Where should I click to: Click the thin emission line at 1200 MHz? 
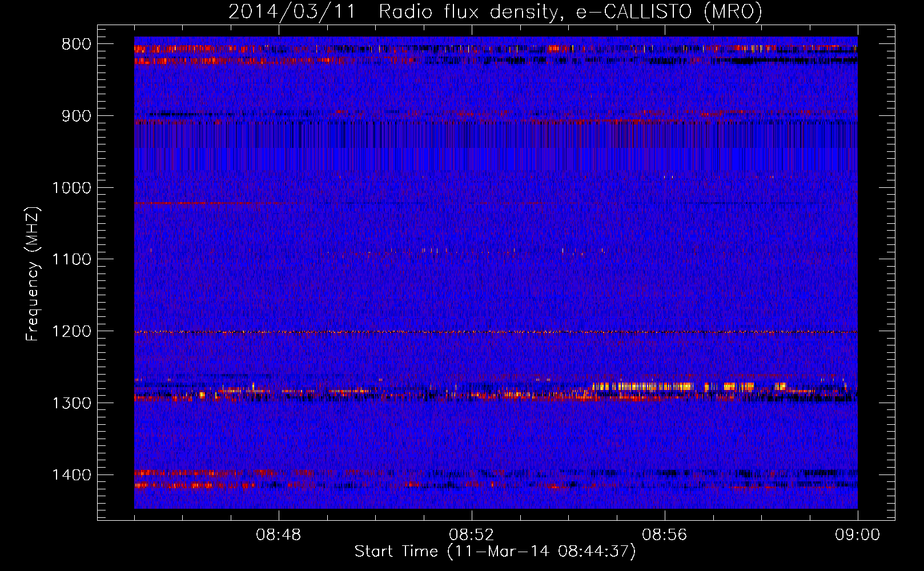[x=496, y=332]
